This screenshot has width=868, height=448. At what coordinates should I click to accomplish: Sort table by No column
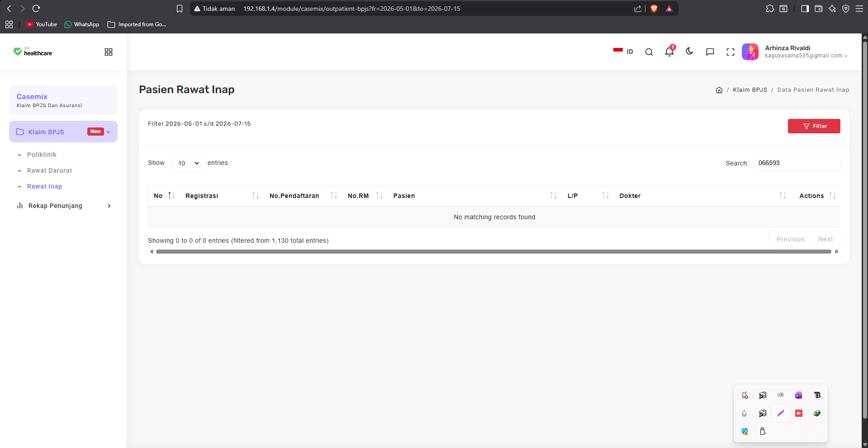[164, 196]
